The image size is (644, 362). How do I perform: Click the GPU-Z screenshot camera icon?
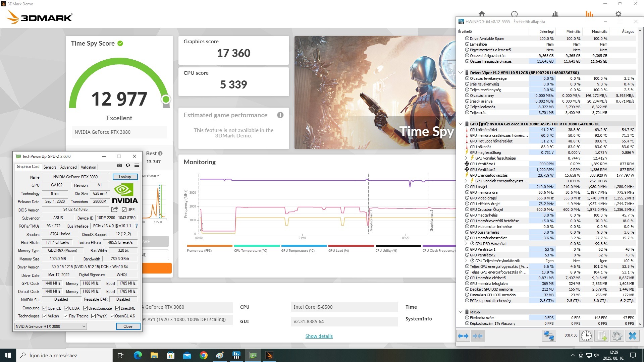pyautogui.click(x=119, y=165)
